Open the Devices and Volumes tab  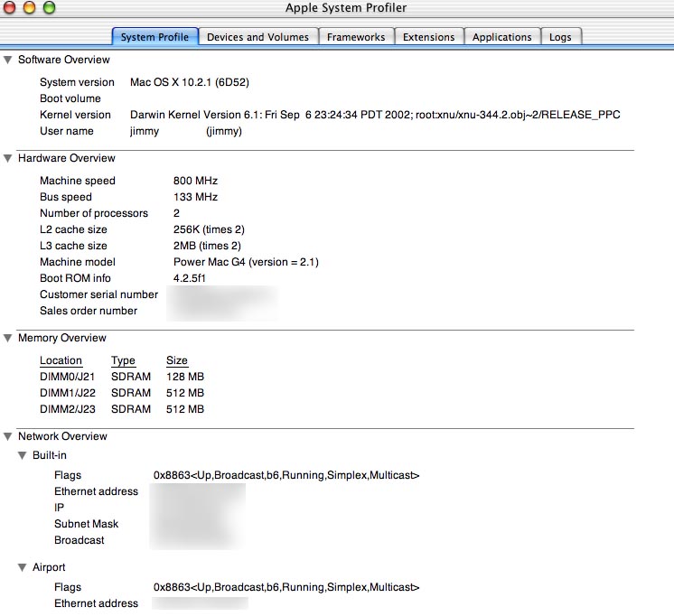[x=257, y=37]
